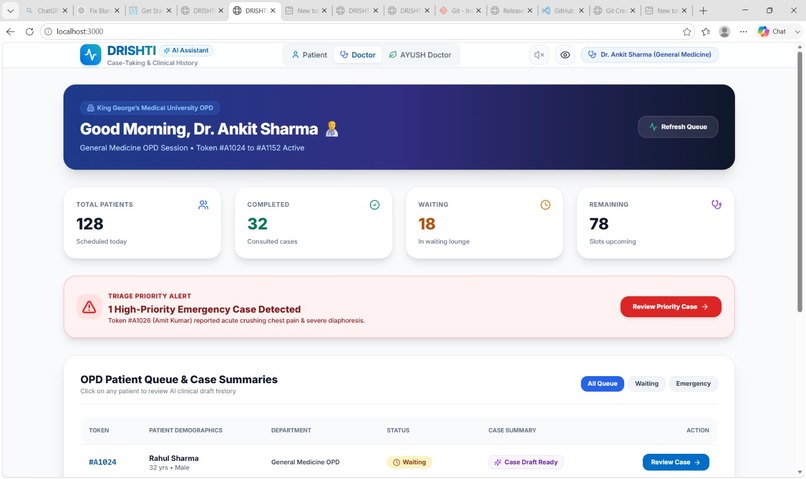Viewport: 806px width, 479px height.
Task: Reload the page with browser refresh icon
Action: click(29, 31)
